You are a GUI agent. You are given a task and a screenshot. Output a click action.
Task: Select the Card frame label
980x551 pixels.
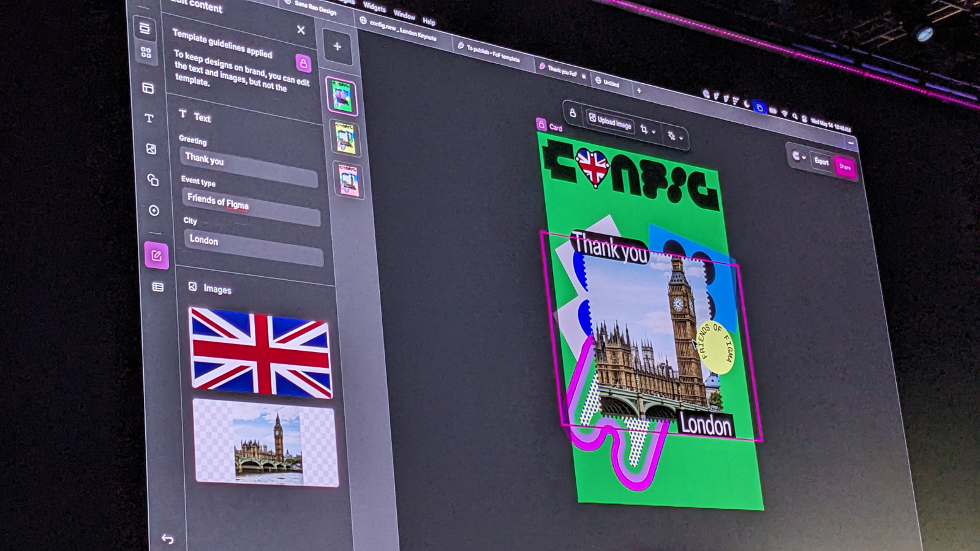(x=556, y=127)
